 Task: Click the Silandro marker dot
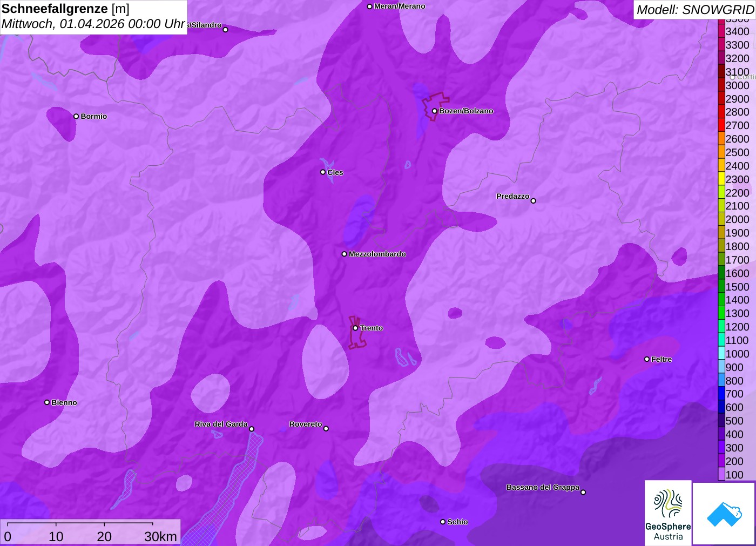coord(226,30)
